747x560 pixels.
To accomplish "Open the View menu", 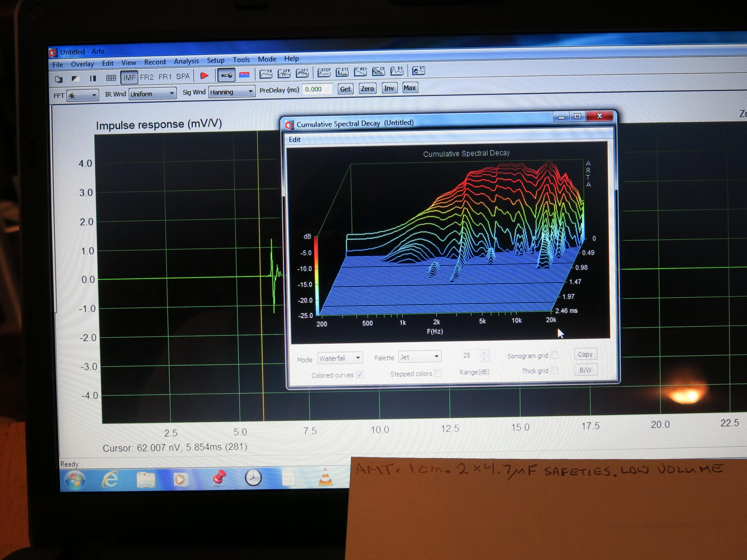I will (x=129, y=62).
